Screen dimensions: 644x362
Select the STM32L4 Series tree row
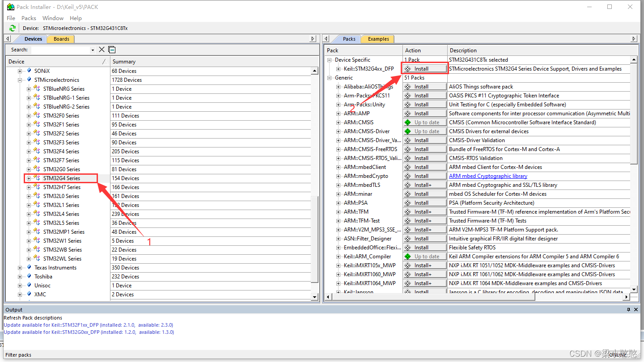(61, 214)
